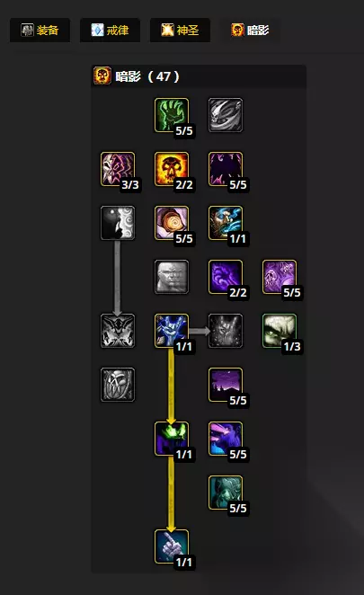364x595 pixels.
Task: Open the 装备 equipment tab
Action: click(x=40, y=30)
